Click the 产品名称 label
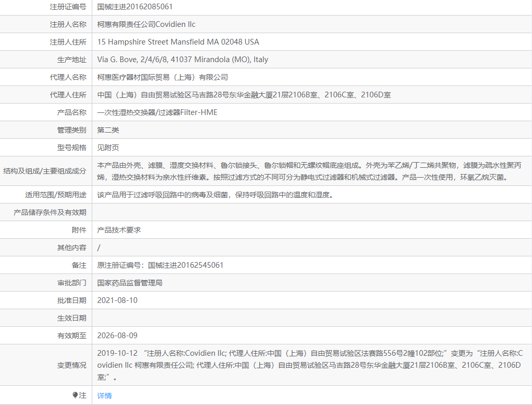532x405 pixels. (x=72, y=112)
